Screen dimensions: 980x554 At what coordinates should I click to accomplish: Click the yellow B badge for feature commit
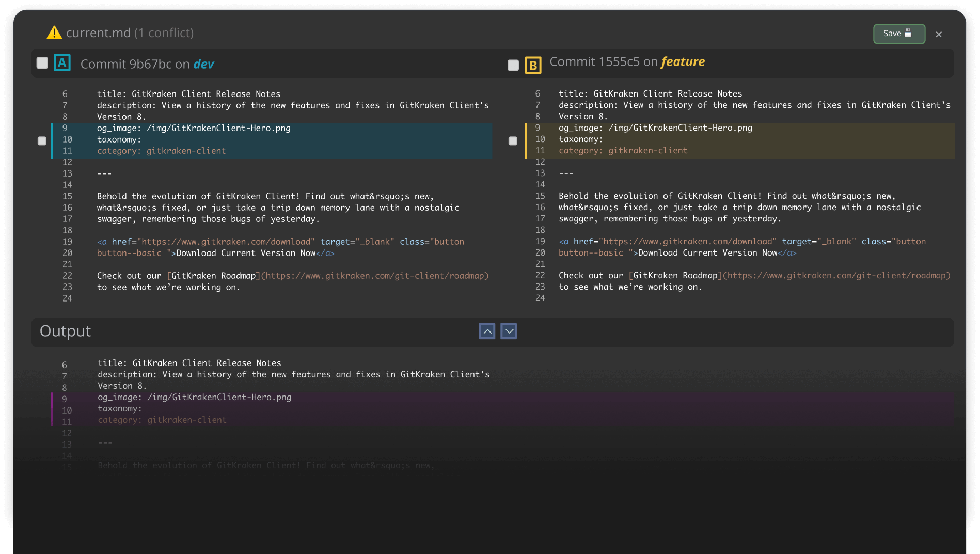click(x=533, y=65)
